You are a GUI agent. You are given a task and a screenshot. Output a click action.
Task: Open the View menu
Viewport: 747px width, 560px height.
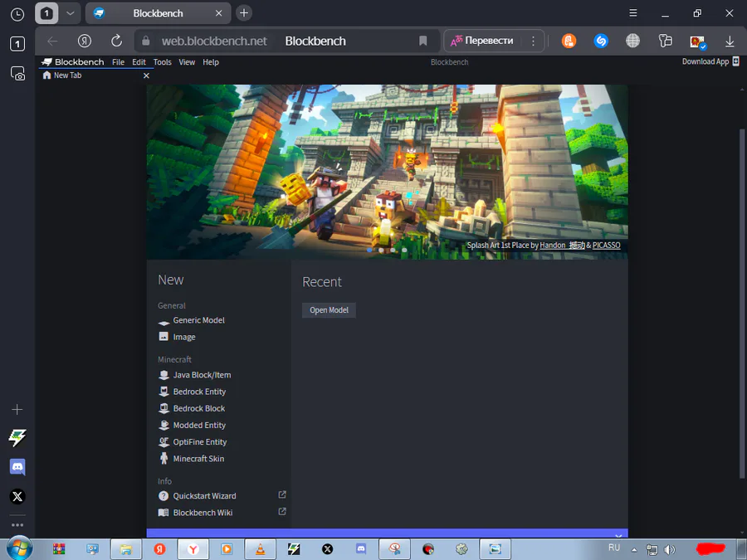(x=187, y=62)
